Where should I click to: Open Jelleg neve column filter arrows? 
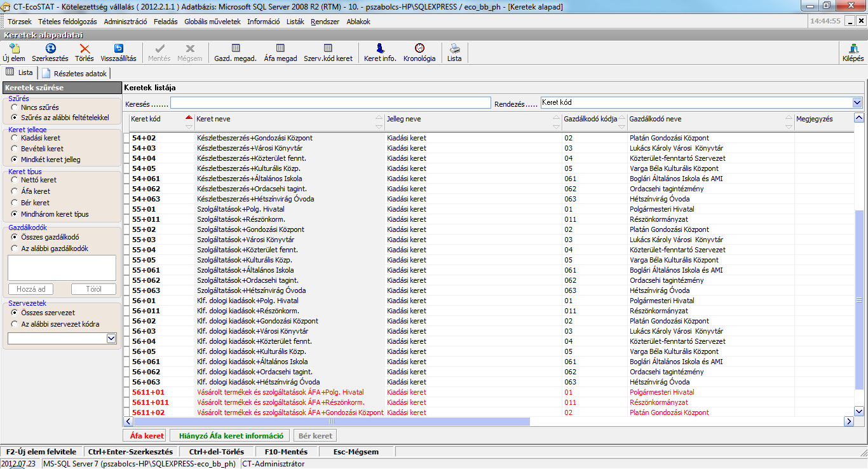[557, 123]
